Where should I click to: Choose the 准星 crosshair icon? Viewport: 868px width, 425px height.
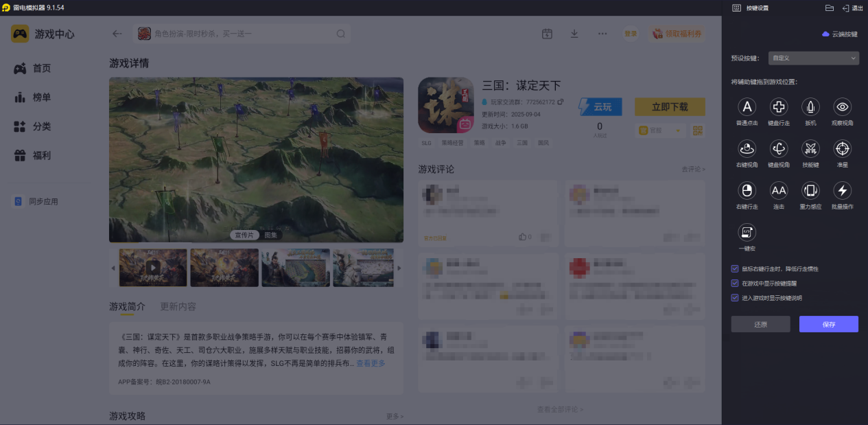(x=843, y=148)
